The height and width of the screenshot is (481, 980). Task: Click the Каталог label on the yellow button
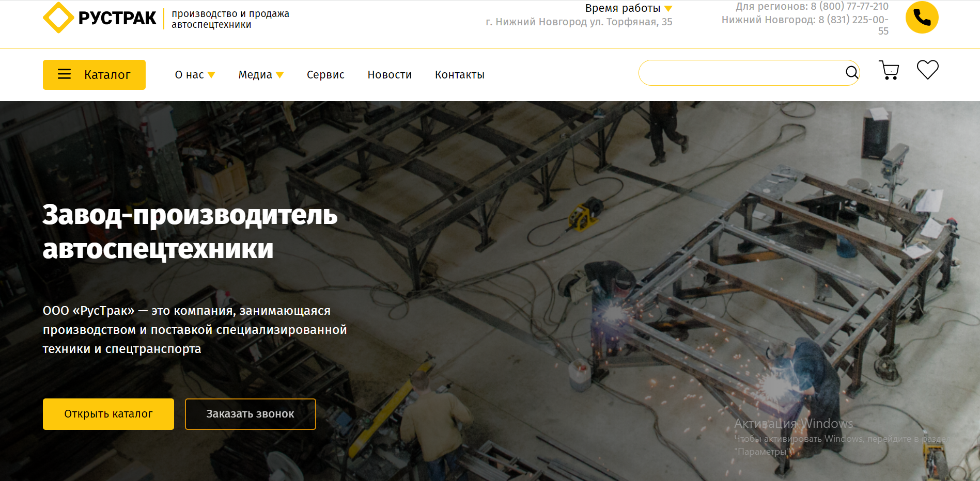[x=107, y=75]
